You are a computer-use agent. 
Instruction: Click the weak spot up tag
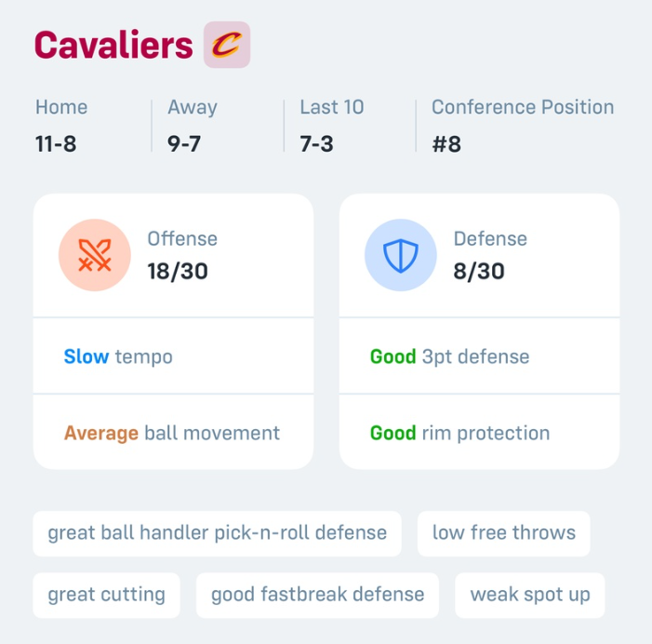(530, 595)
